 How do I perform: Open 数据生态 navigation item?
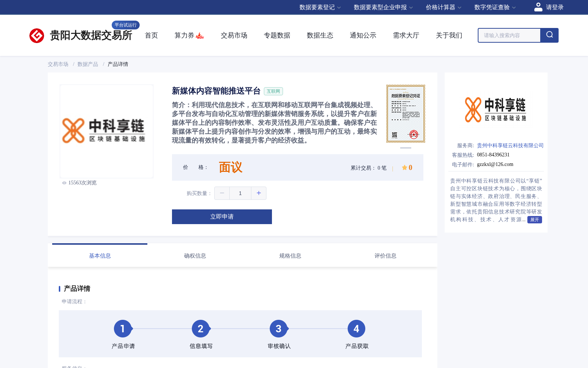(320, 35)
